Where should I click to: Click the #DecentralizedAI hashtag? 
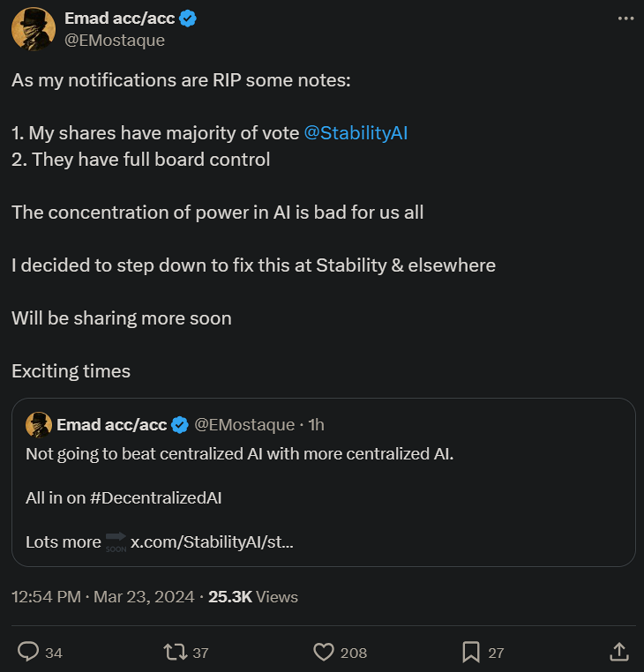tap(155, 497)
